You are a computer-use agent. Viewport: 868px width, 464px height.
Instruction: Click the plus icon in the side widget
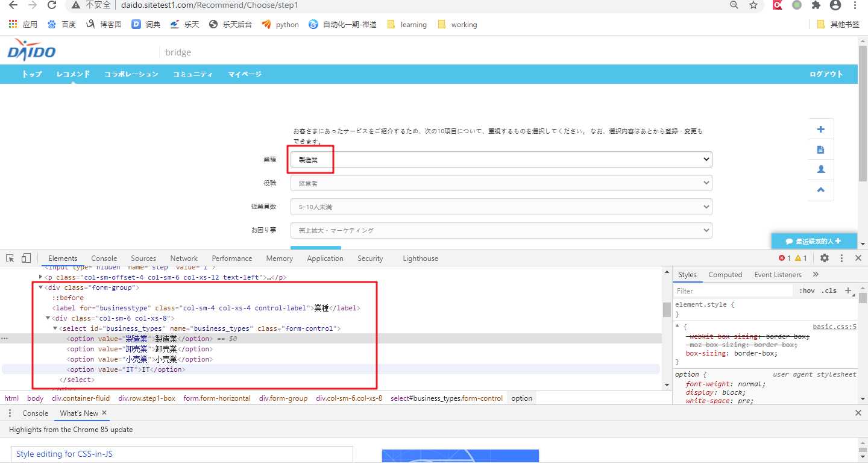click(x=820, y=130)
